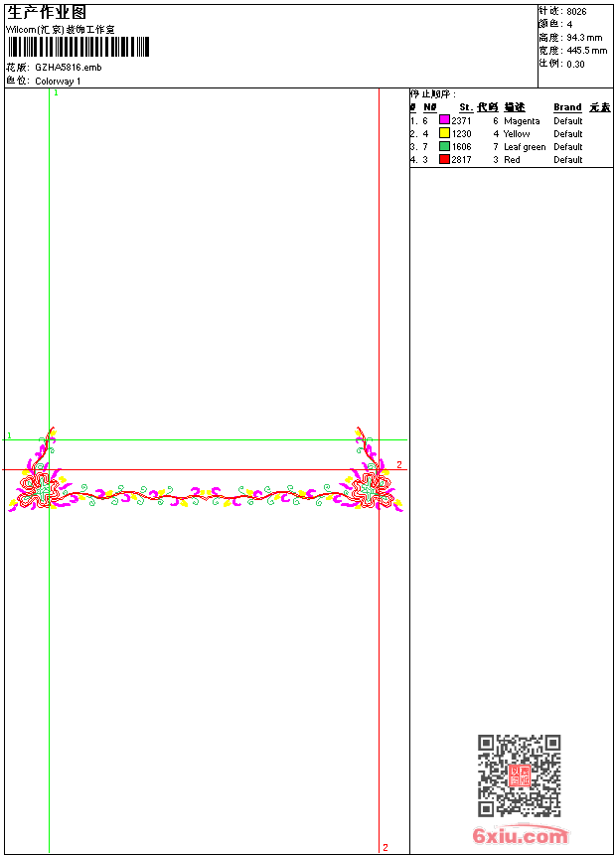Click the thread code '1230'
Image resolution: width=616 pixels, height=855 pixels.
point(461,133)
